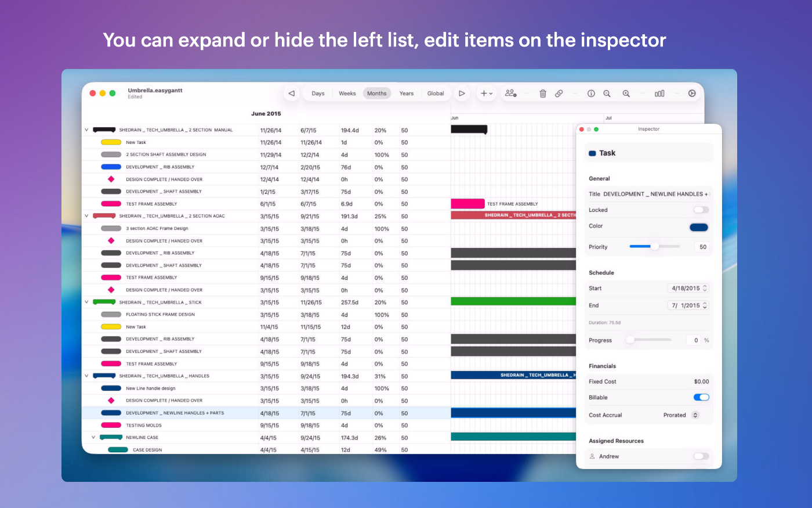Click the zoom in magnifier icon
This screenshot has width=812, height=508.
[x=626, y=93]
